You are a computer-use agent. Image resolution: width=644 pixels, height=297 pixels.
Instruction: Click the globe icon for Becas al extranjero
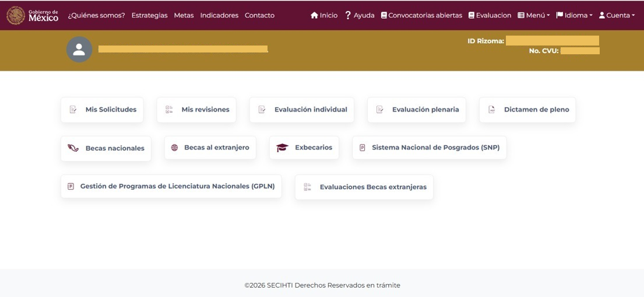click(x=174, y=148)
